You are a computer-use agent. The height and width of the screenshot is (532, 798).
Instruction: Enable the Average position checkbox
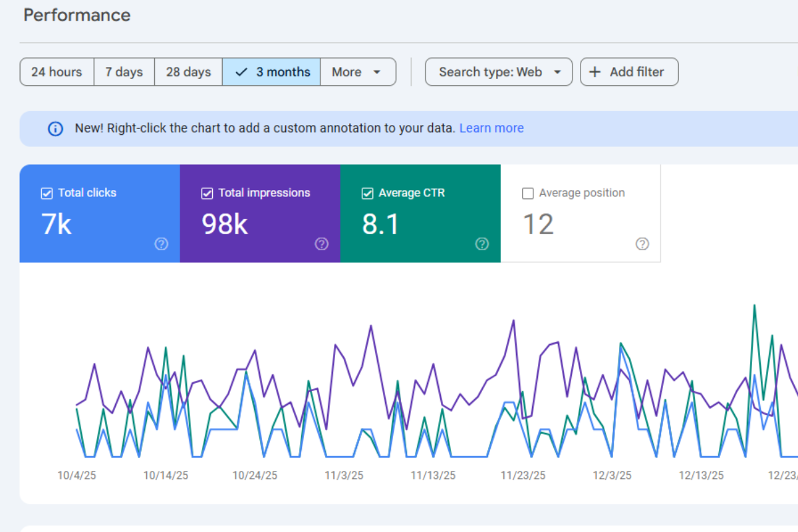point(528,194)
